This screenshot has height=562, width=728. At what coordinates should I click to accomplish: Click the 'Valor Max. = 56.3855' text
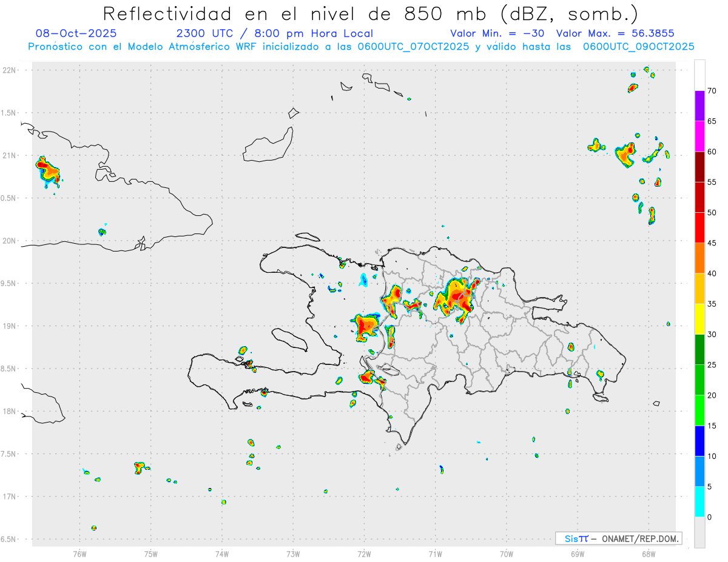(x=615, y=33)
